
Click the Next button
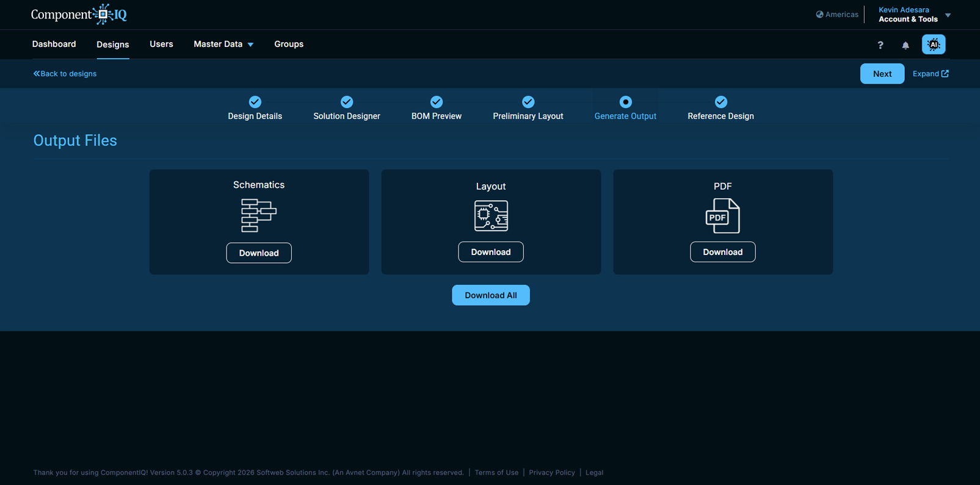pyautogui.click(x=882, y=74)
